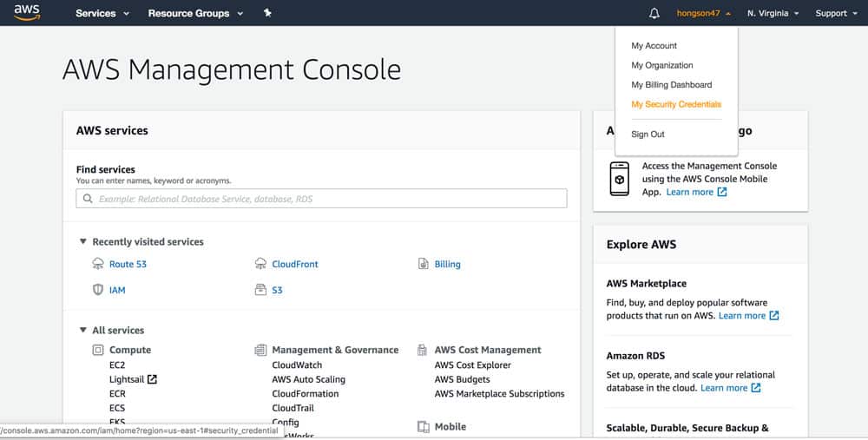The width and height of the screenshot is (868, 440).
Task: Click the Billing service icon
Action: point(424,264)
